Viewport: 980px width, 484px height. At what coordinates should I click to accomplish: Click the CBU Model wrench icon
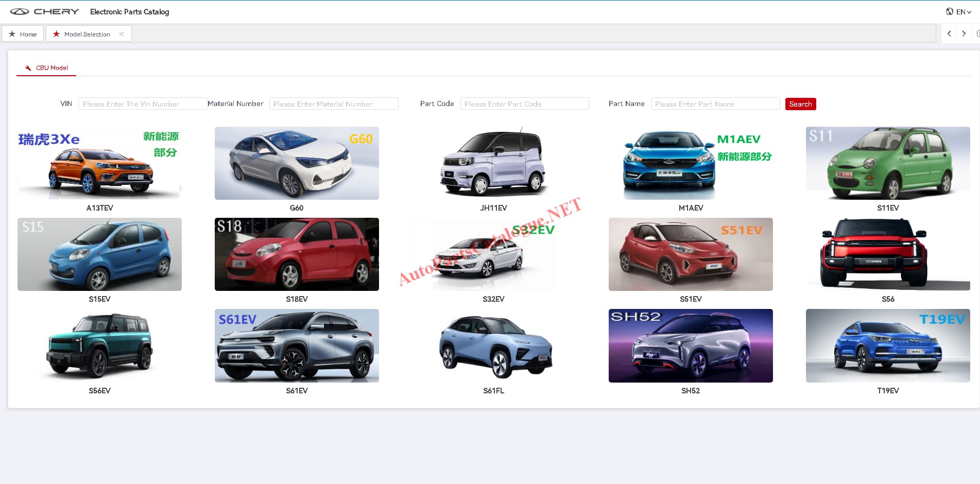(x=28, y=68)
